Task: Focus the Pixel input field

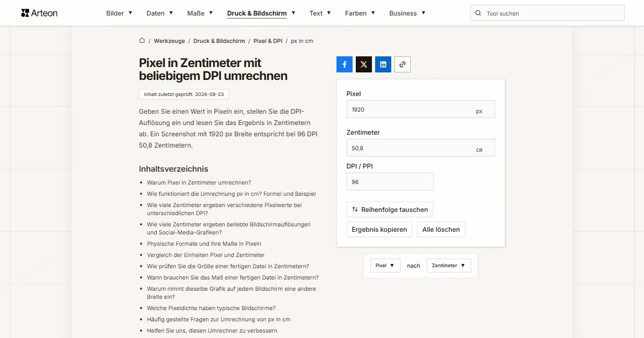Action: point(421,109)
